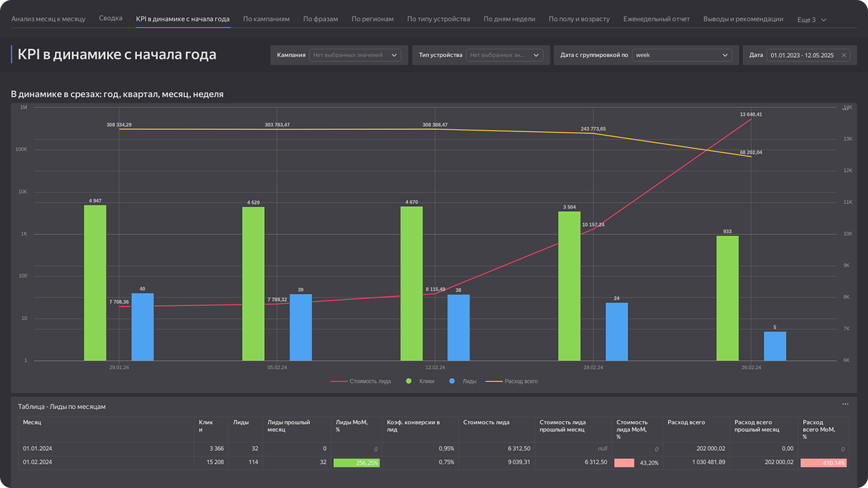Viewport: 868px width, 488px height.
Task: Open По типу устройства tab
Action: tap(438, 19)
